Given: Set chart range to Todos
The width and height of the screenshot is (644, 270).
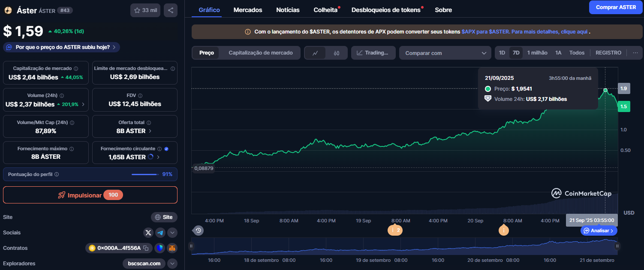Looking at the screenshot, I should tap(577, 53).
